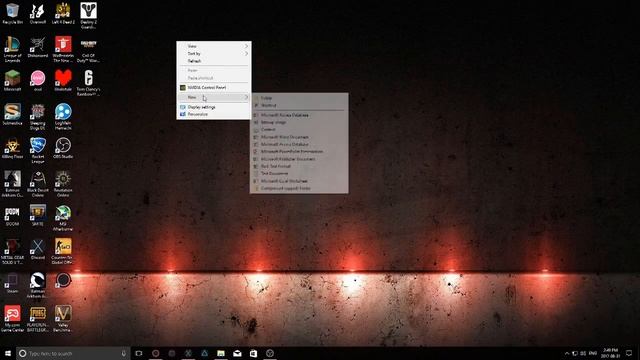Screen dimensions: 640x360
Task: Open the Windows Start menu
Action: pos(8,353)
